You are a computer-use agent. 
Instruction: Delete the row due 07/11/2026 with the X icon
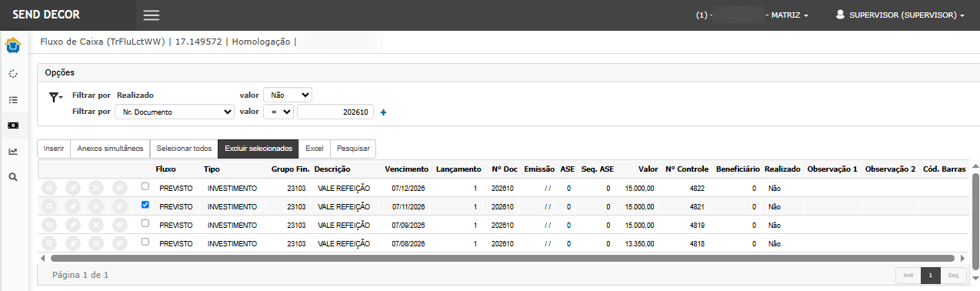[x=96, y=206]
